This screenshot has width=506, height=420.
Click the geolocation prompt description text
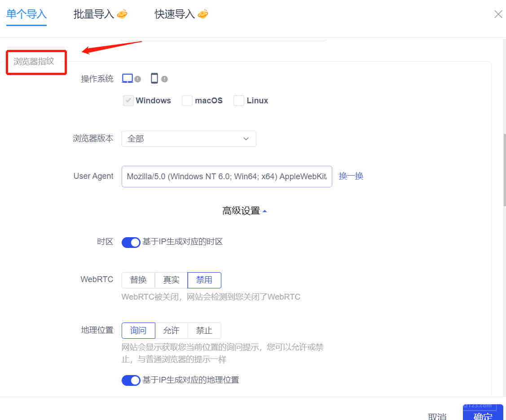coord(222,353)
